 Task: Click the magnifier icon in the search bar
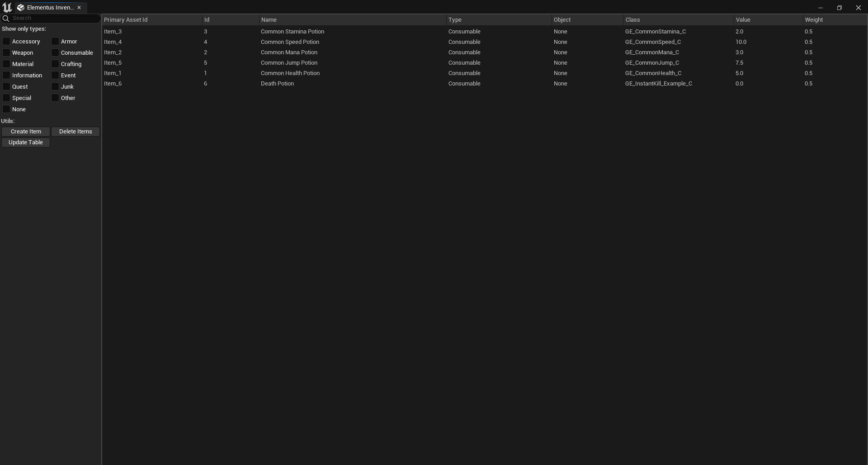(6, 18)
